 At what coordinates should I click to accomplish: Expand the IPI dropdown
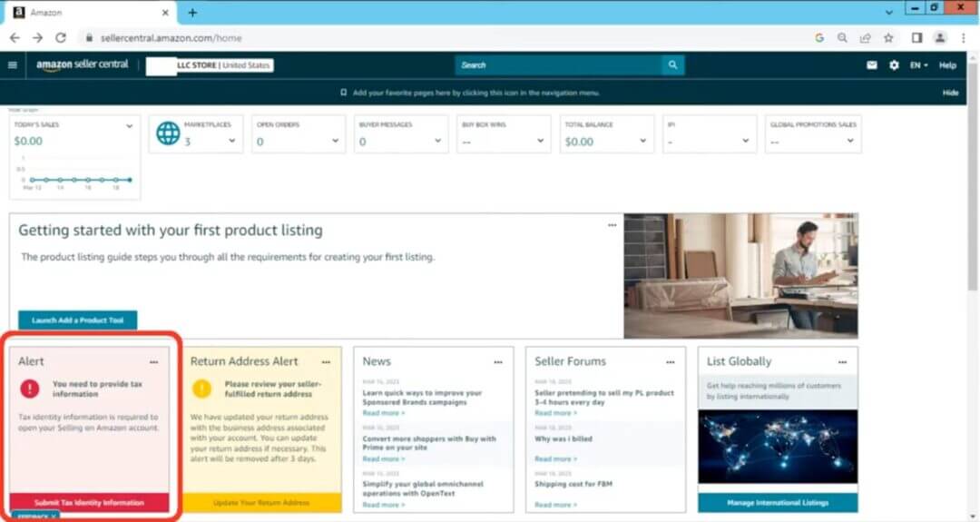[x=745, y=141]
